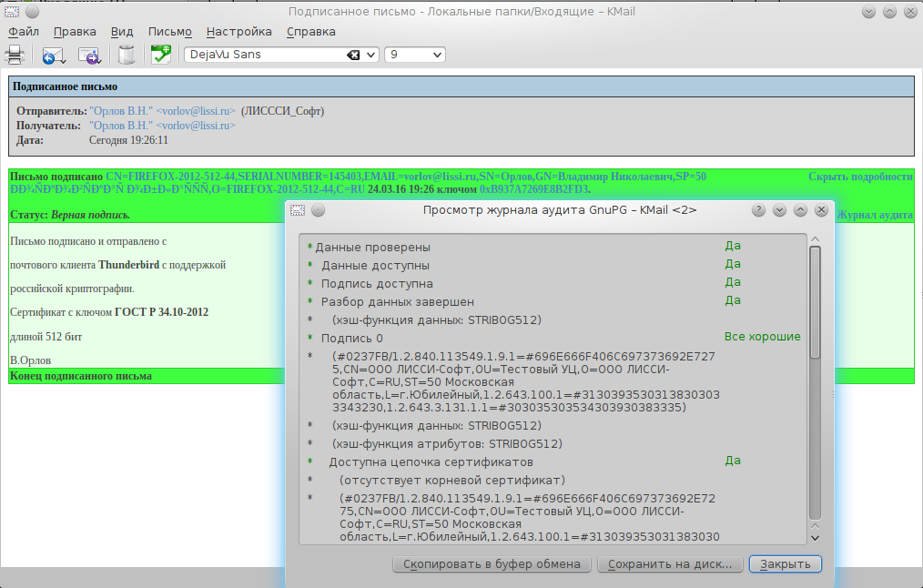Image resolution: width=923 pixels, height=588 pixels.
Task: Click key ID 0xB937A7269E8B2FD3 link
Action: (533, 189)
